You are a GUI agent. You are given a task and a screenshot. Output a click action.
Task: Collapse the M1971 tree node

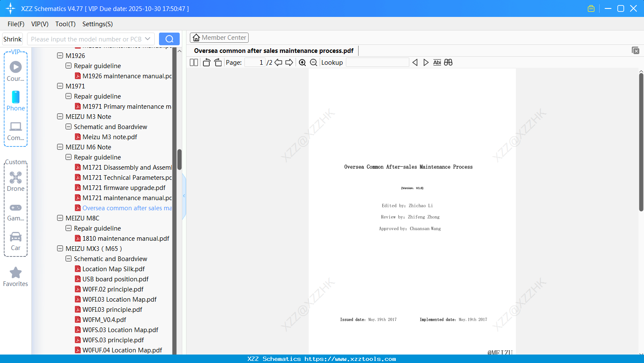coord(60,86)
